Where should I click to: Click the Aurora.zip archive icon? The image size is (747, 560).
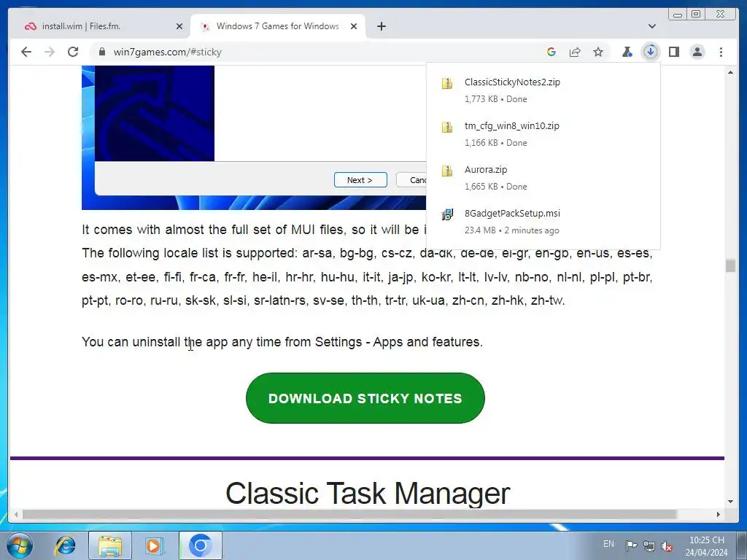click(447, 171)
